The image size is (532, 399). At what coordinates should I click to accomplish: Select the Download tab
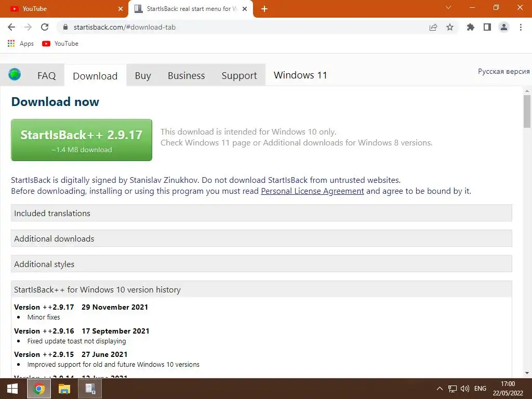tap(95, 76)
